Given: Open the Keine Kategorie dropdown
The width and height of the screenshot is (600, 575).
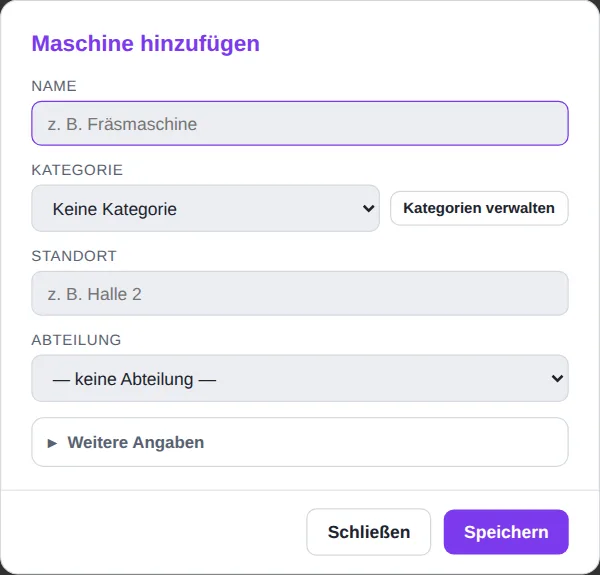Looking at the screenshot, I should point(205,208).
